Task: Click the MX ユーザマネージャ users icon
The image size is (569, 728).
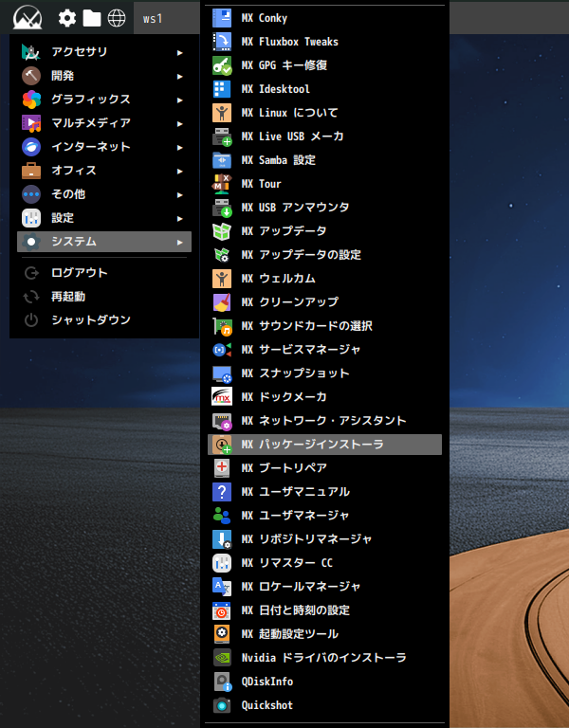Action: 222,516
